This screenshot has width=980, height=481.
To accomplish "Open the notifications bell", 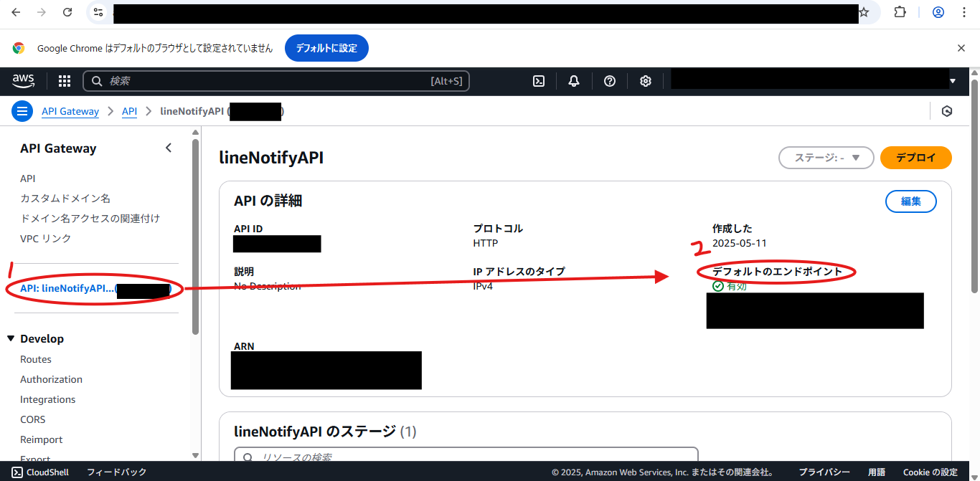I will [x=574, y=81].
